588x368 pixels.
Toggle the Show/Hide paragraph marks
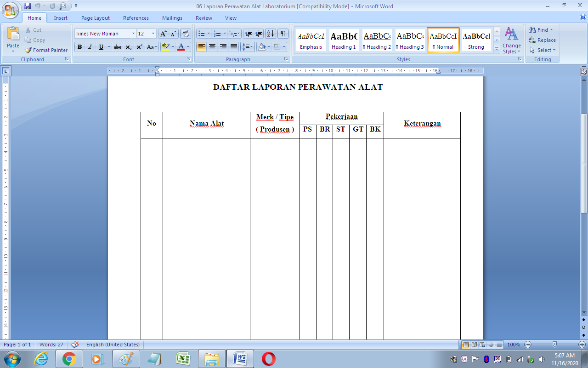284,33
